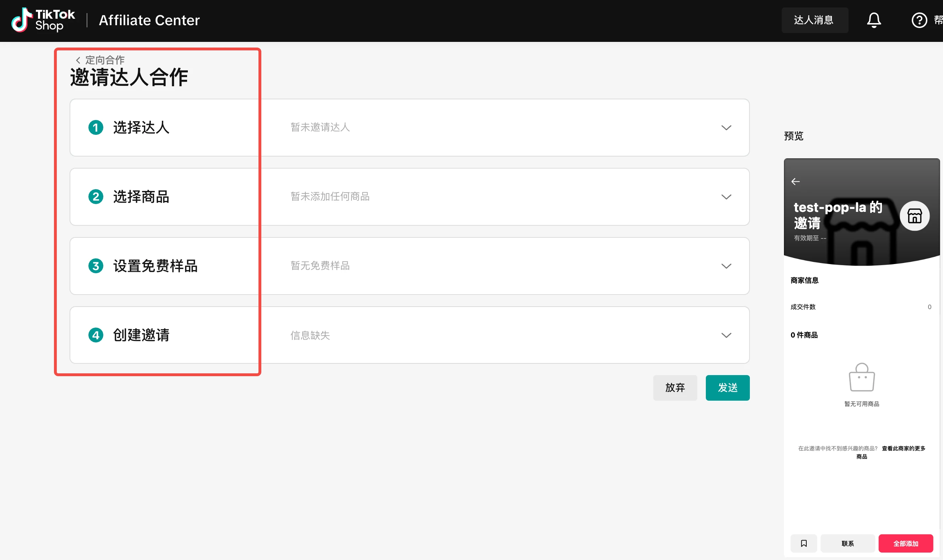This screenshot has height=560, width=943.
Task: Expand the 选择商品 section chevron
Action: click(x=726, y=197)
